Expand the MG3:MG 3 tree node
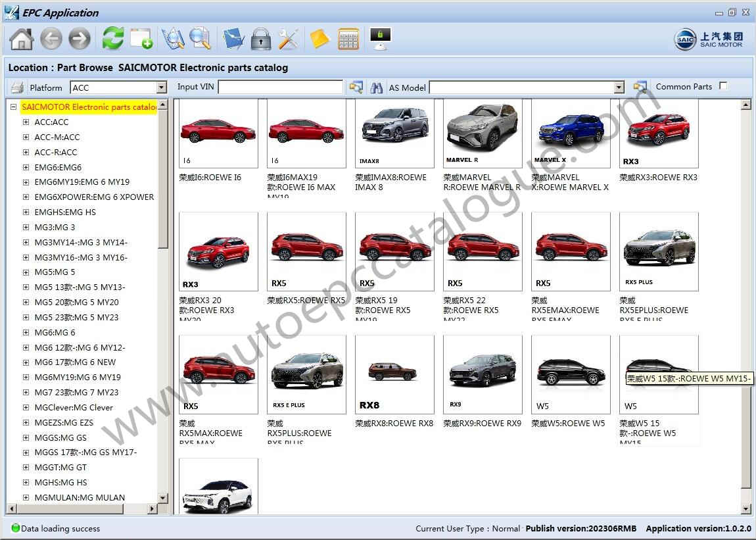 point(26,228)
